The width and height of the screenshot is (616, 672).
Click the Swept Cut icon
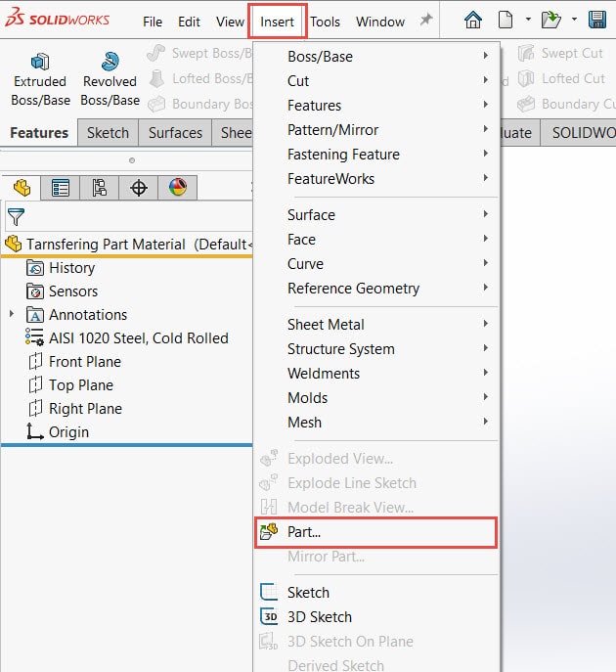pyautogui.click(x=526, y=53)
